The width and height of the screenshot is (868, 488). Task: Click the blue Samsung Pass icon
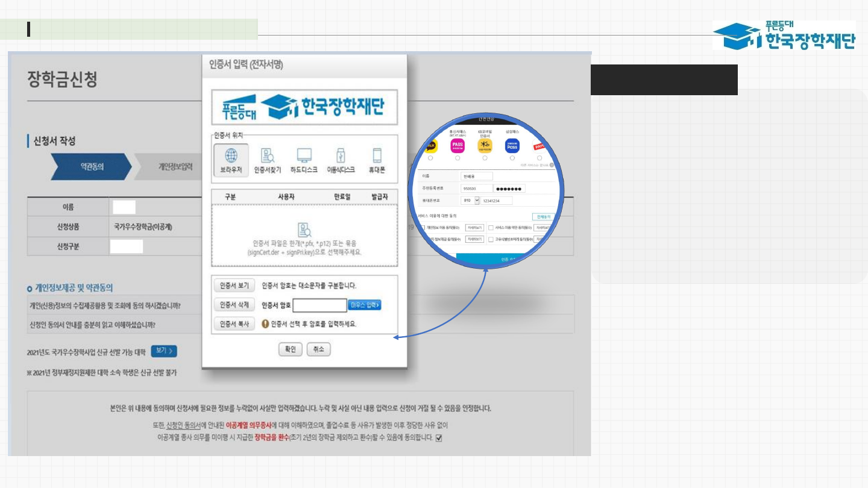[x=512, y=146]
